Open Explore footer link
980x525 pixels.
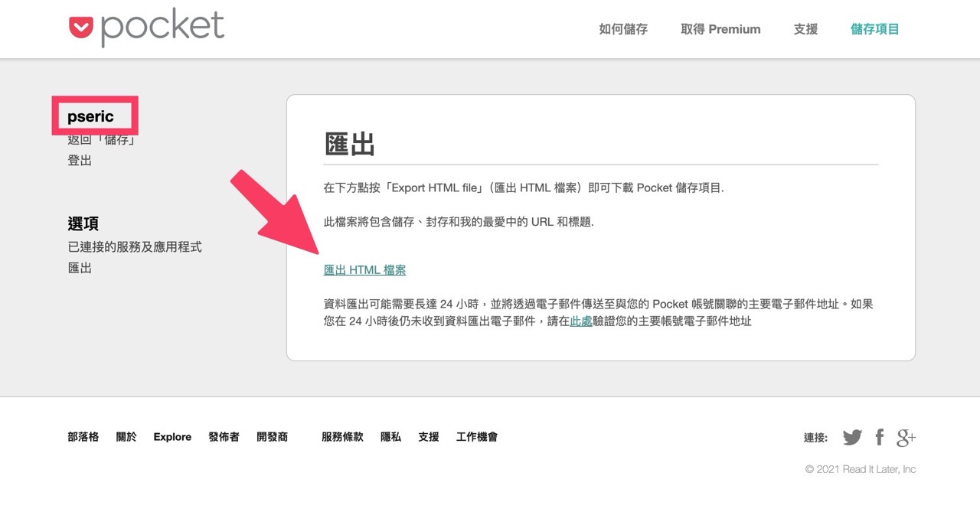[x=172, y=437]
